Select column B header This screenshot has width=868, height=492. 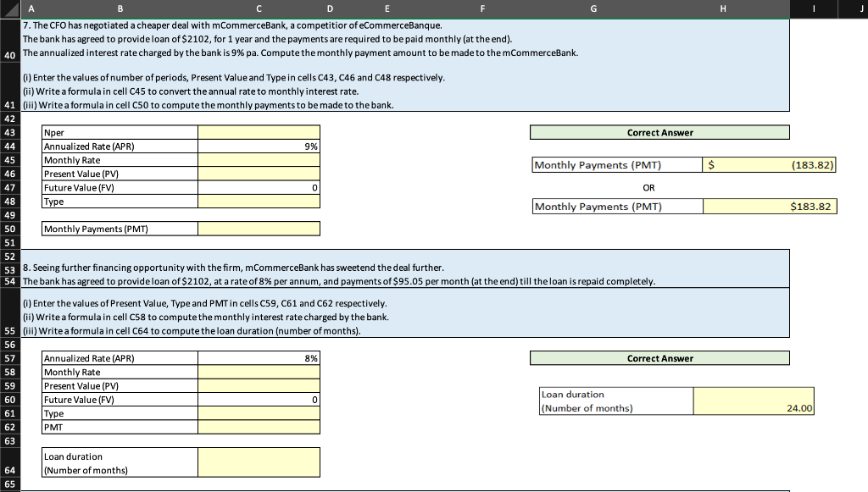120,8
